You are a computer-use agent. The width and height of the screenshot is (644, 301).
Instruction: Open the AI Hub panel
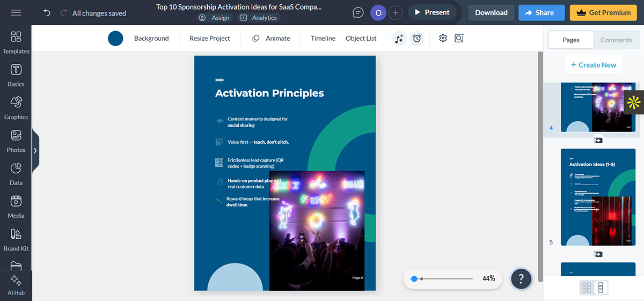click(16, 285)
